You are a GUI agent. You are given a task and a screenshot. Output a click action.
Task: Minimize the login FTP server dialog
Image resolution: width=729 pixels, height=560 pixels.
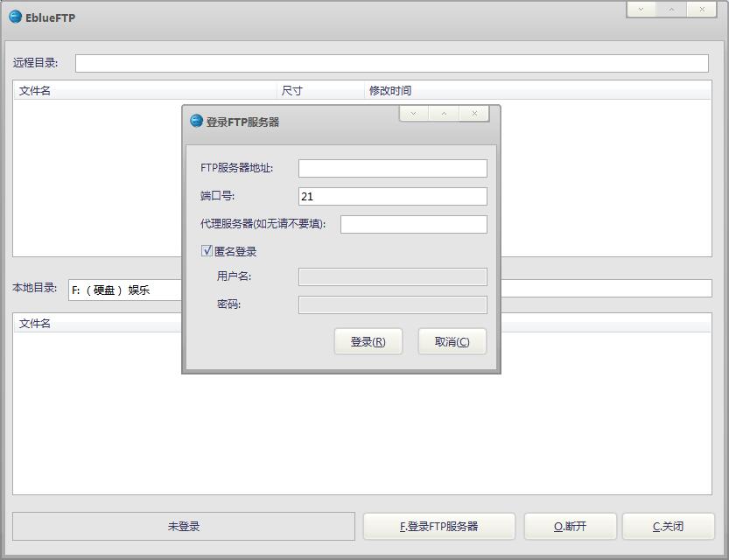(x=413, y=114)
